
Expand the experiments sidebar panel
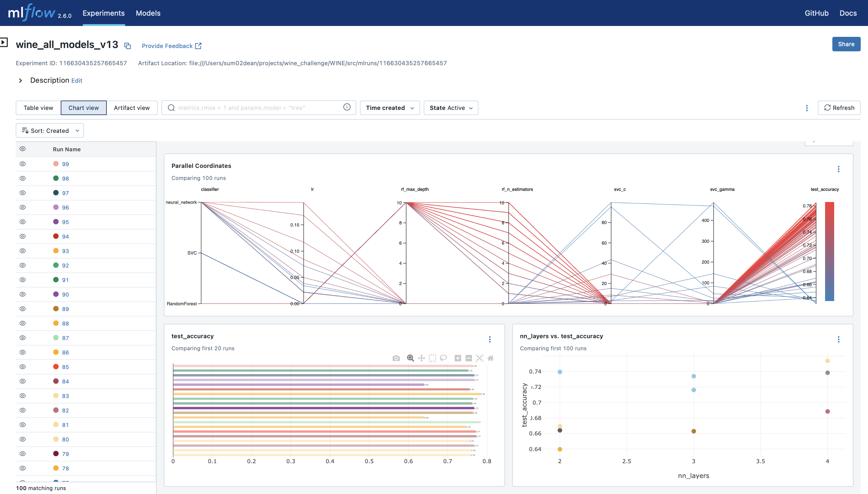pyautogui.click(x=4, y=42)
